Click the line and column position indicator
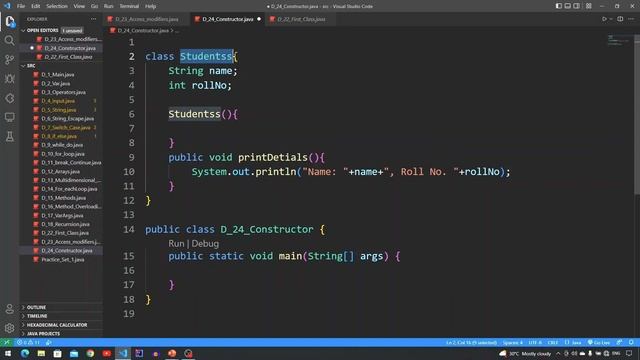The width and height of the screenshot is (640, 360). (471, 342)
